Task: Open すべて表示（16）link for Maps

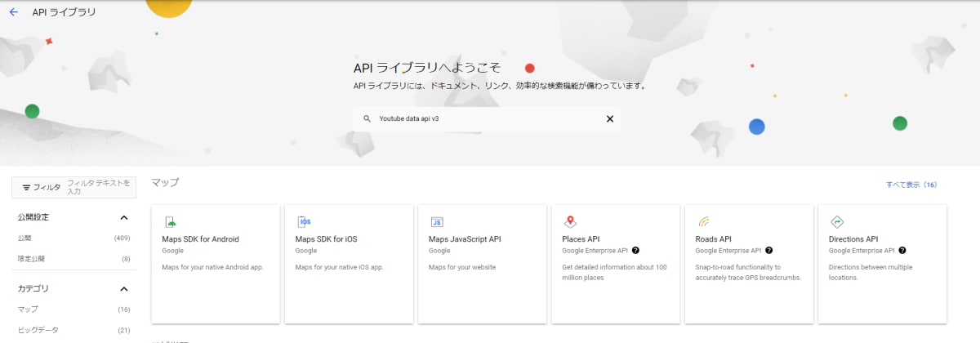Action: [911, 185]
